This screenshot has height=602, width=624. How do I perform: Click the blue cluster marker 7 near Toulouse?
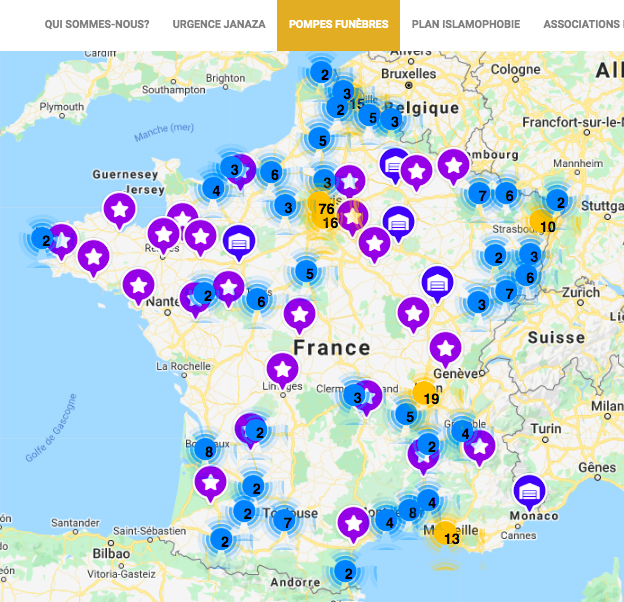pos(284,520)
